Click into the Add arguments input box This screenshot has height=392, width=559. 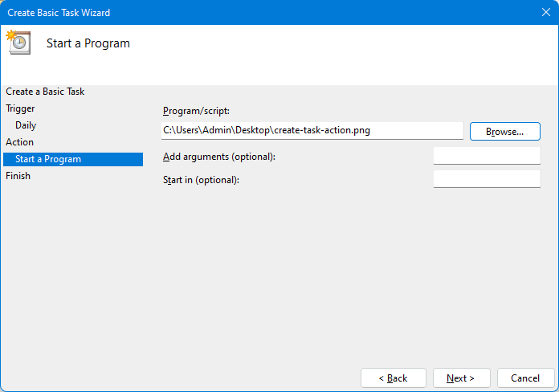pyautogui.click(x=486, y=156)
